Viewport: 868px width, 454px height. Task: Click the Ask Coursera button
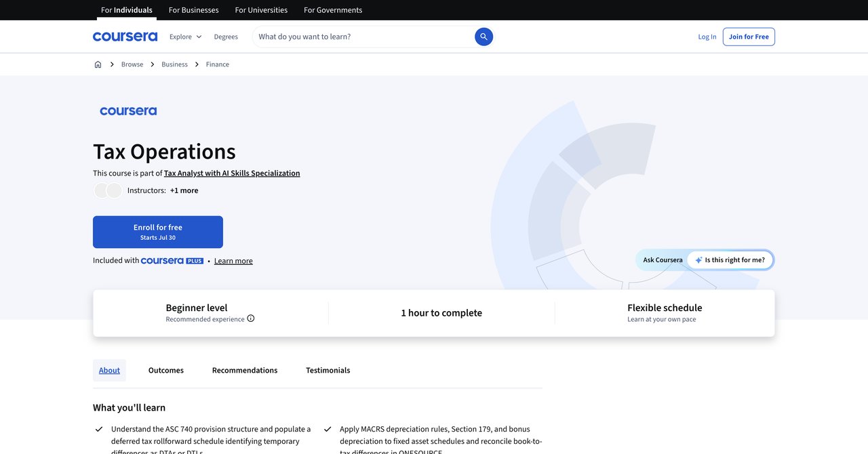tap(663, 260)
